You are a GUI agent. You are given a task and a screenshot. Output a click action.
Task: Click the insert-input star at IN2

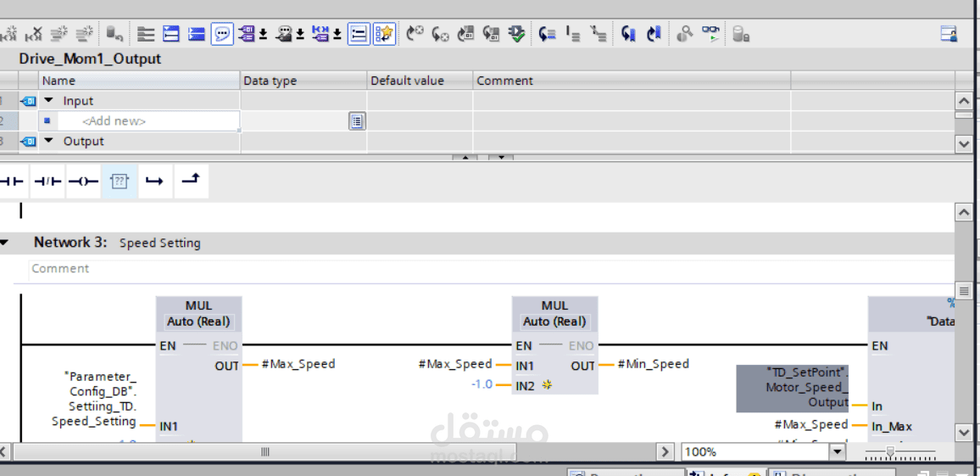coord(547,385)
